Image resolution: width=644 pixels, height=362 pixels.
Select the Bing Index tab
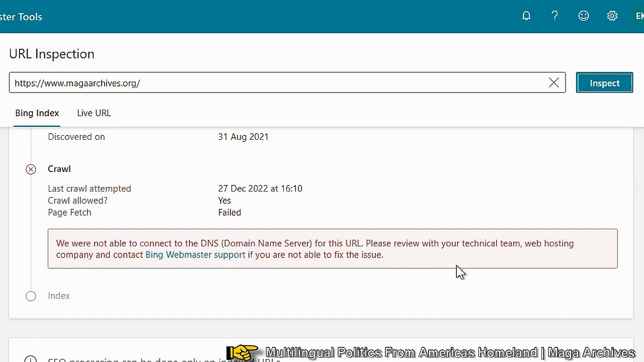pyautogui.click(x=37, y=113)
